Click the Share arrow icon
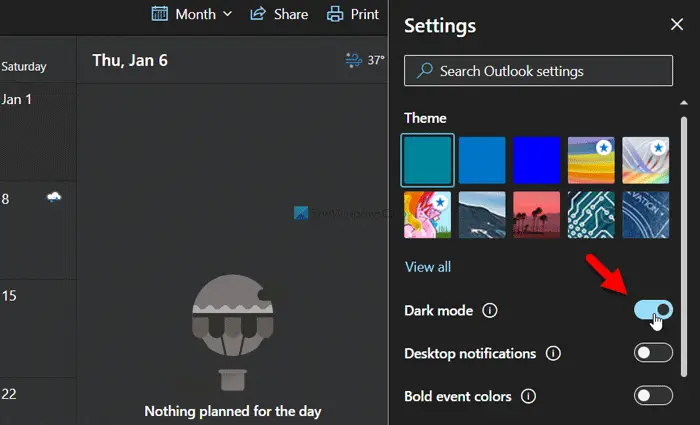 click(x=258, y=14)
